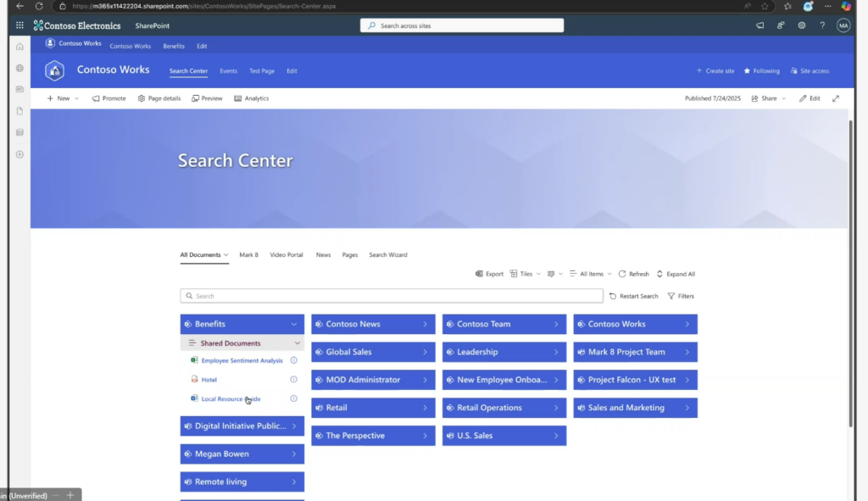Open Benefits in the hub navigation
Viewport: 868px width, 501px height.
[x=174, y=46]
